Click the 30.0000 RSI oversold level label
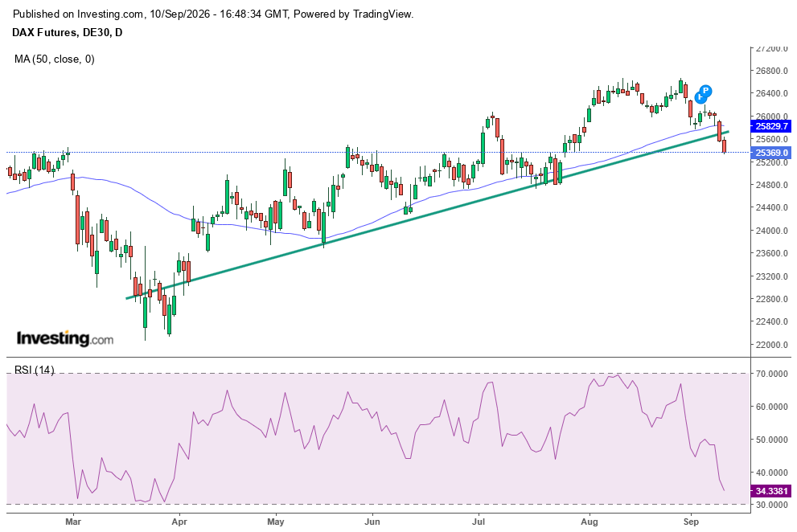Image resolution: width=797 pixels, height=532 pixels. pyautogui.click(x=771, y=505)
